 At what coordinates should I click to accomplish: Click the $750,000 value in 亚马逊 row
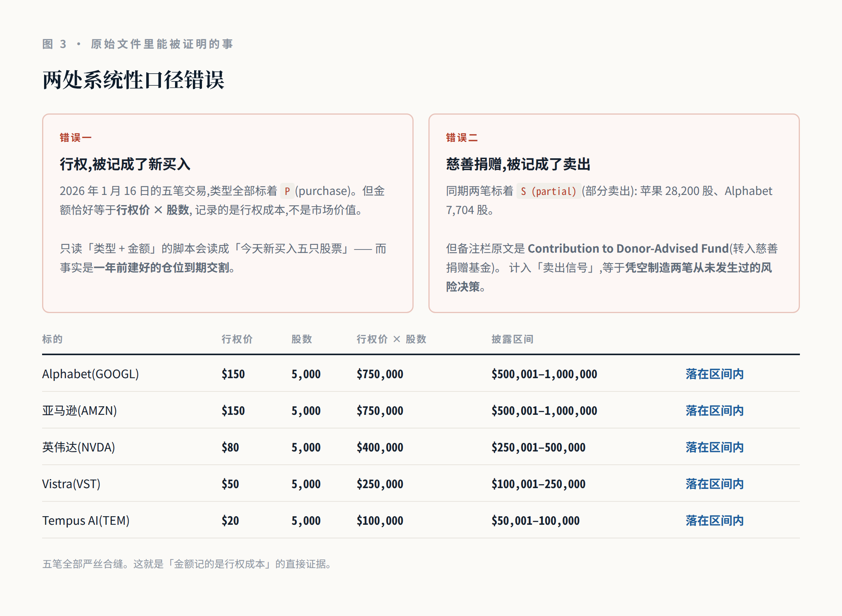point(380,411)
